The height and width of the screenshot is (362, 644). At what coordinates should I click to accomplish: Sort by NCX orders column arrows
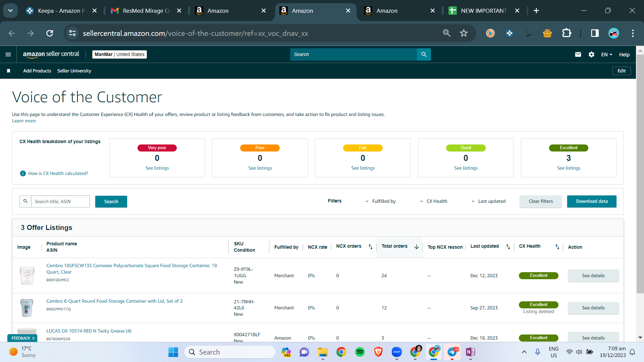tap(370, 247)
